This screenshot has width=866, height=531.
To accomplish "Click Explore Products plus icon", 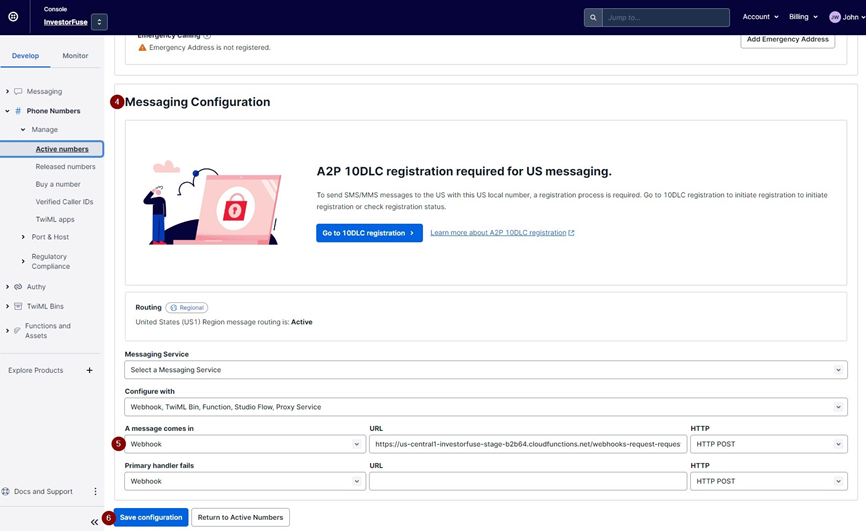I will [89, 370].
